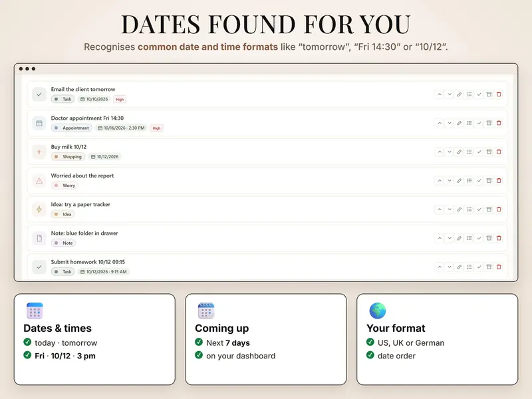This screenshot has height=399, width=532.
Task: Delete the 'Note: blue folder in drawer' entry
Action: pyautogui.click(x=499, y=238)
